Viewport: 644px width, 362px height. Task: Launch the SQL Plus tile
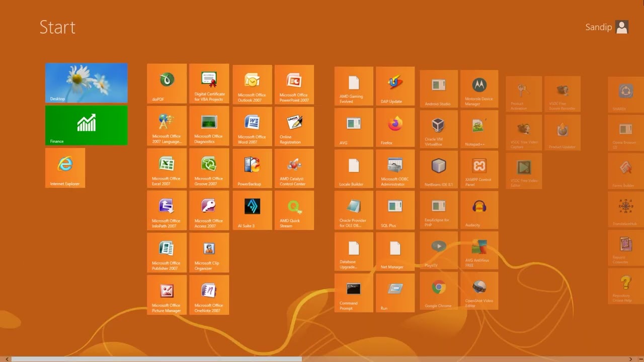point(395,210)
